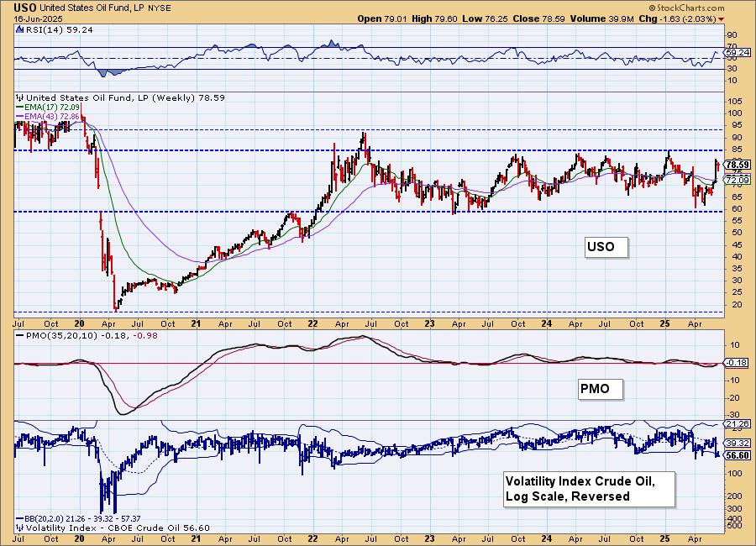The width and height of the screenshot is (756, 546).
Task: Click the 78.59 price tag on axis
Action: [738, 165]
